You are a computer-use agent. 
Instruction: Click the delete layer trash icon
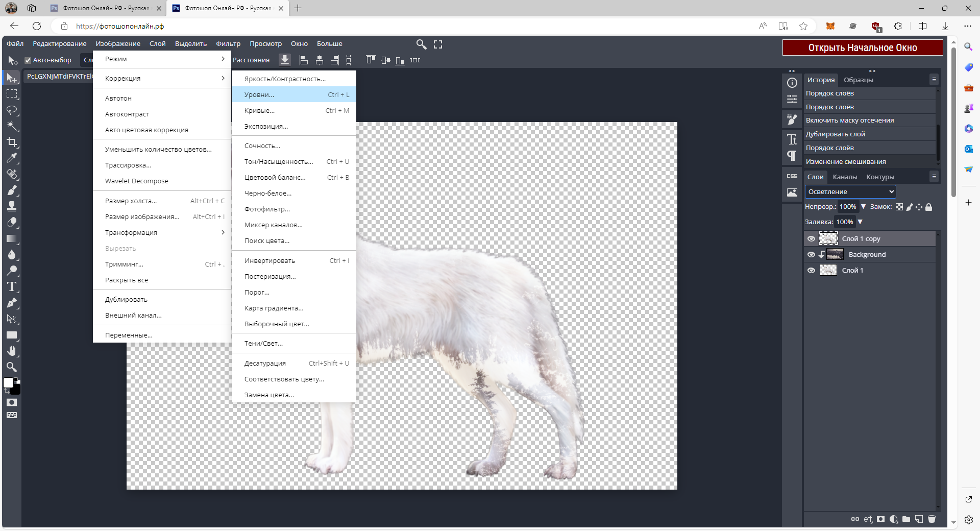pyautogui.click(x=932, y=519)
